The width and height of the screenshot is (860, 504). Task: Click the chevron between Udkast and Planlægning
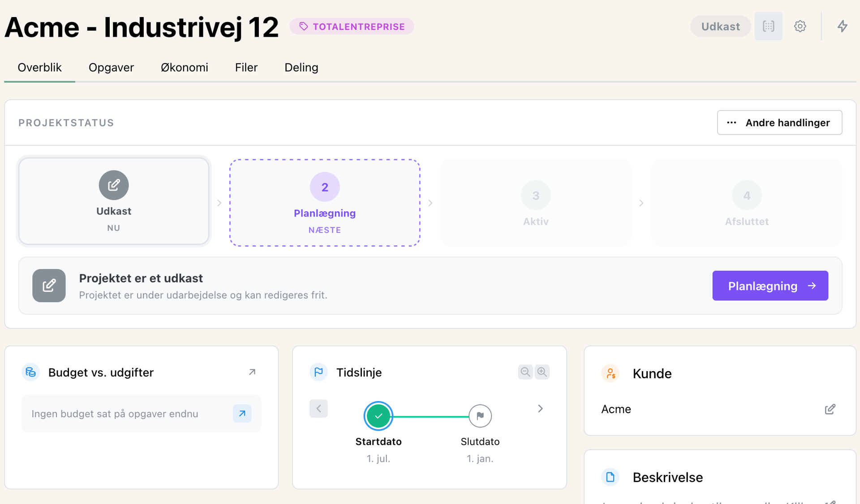tap(219, 203)
